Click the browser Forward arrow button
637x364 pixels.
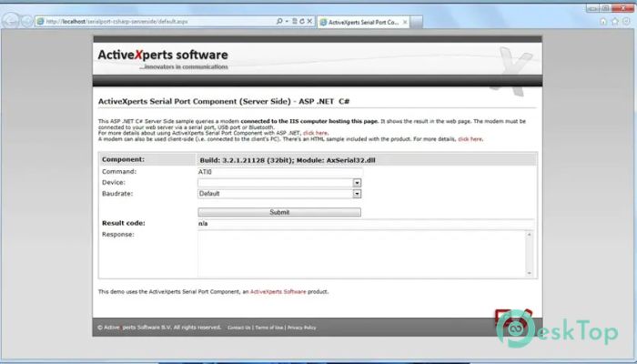(26, 21)
